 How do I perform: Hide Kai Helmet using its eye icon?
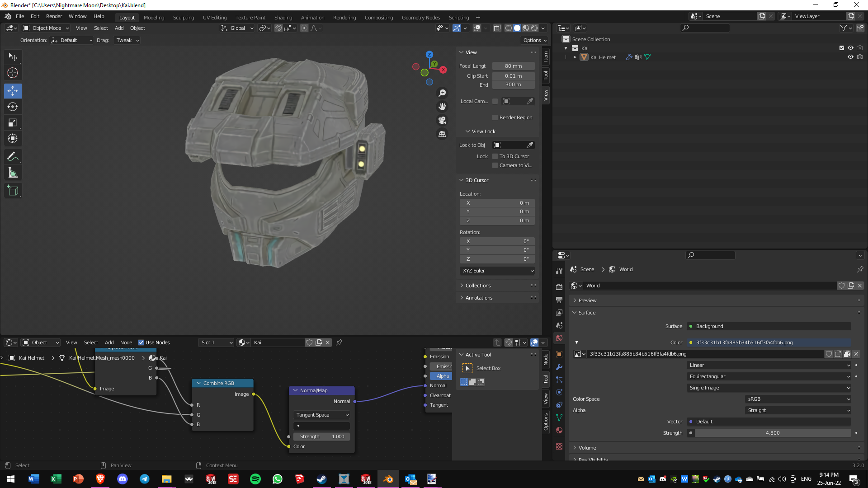point(850,57)
